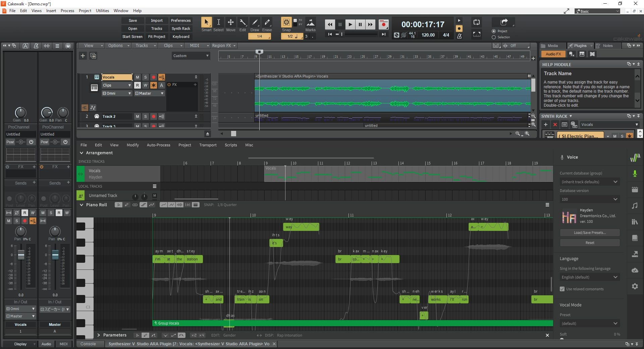644x349 pixels.
Task: Open the Process menu
Action: tap(67, 11)
